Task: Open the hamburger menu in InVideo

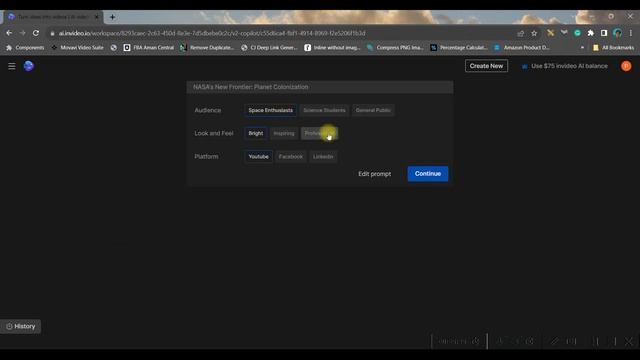Action: click(12, 66)
